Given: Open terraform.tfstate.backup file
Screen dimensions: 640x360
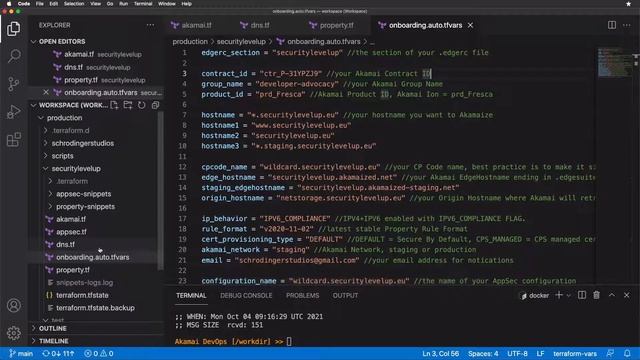Looking at the screenshot, I should [95, 308].
